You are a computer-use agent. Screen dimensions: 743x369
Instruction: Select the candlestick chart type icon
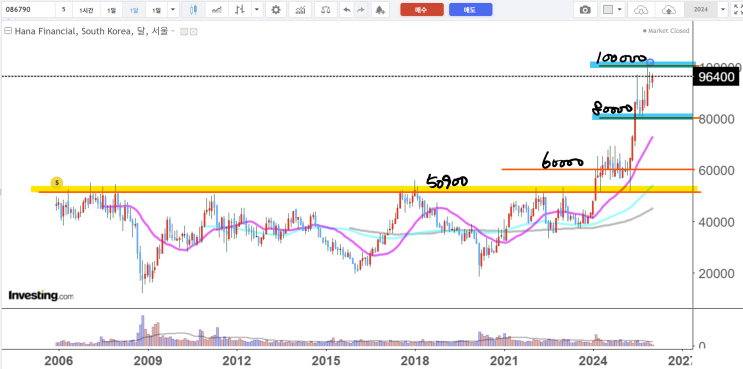pyautogui.click(x=193, y=9)
